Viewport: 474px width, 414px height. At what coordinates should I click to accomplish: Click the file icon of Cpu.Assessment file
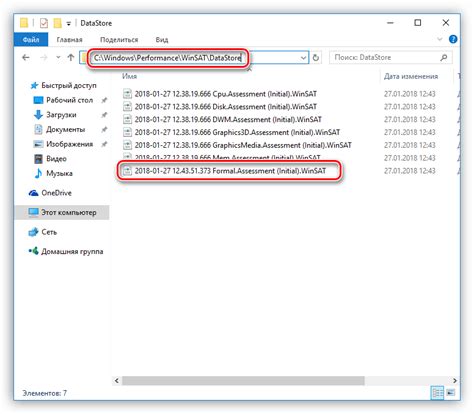(x=127, y=94)
